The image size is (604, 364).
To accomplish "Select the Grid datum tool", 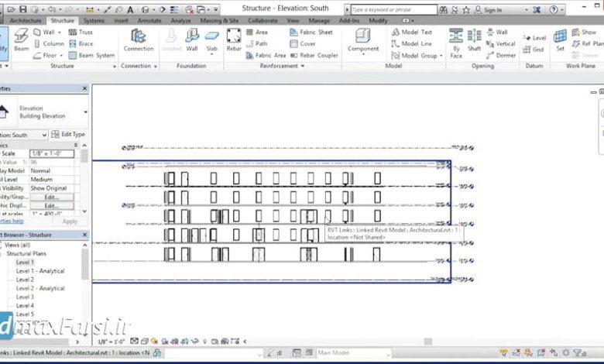I will [x=534, y=50].
